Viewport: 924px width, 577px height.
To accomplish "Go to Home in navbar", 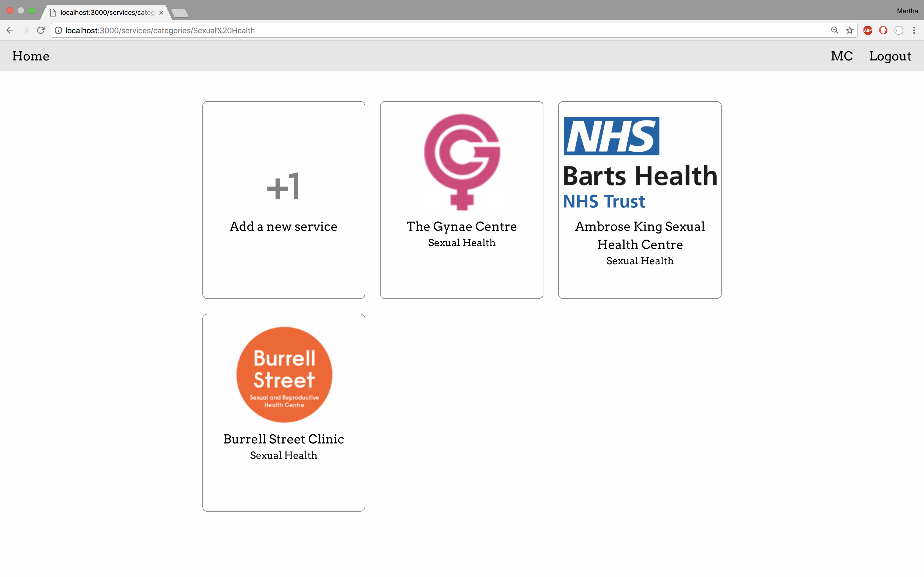I will (x=31, y=56).
